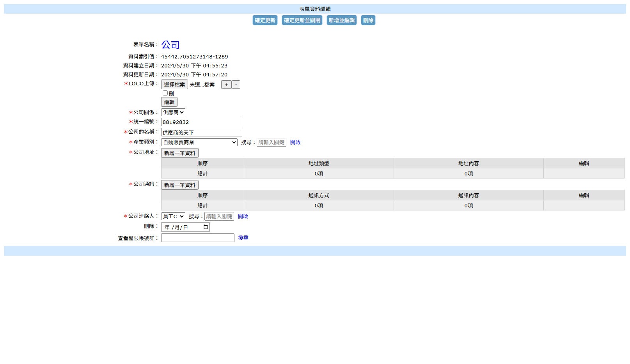The height and width of the screenshot is (364, 630).
Task: Check the 刪 checkbox under LOGO upload
Action: (165, 93)
